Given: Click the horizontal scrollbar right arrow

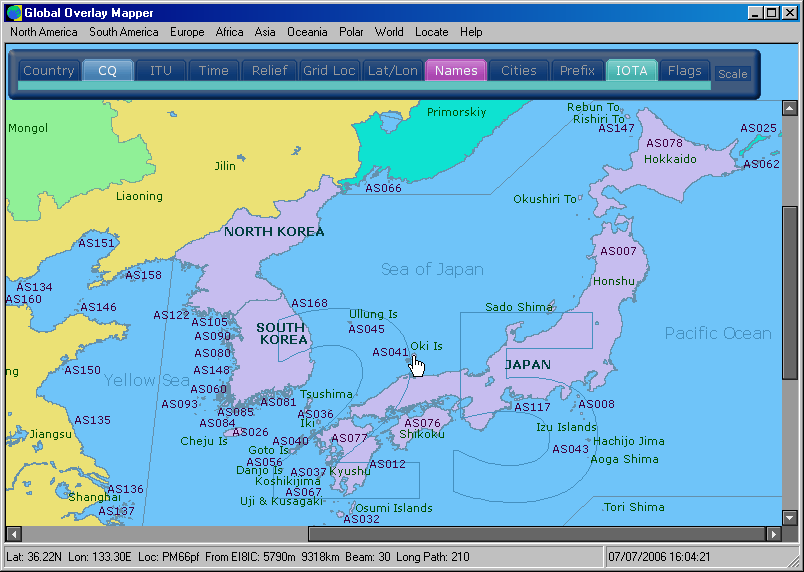Looking at the screenshot, I should (x=774, y=534).
